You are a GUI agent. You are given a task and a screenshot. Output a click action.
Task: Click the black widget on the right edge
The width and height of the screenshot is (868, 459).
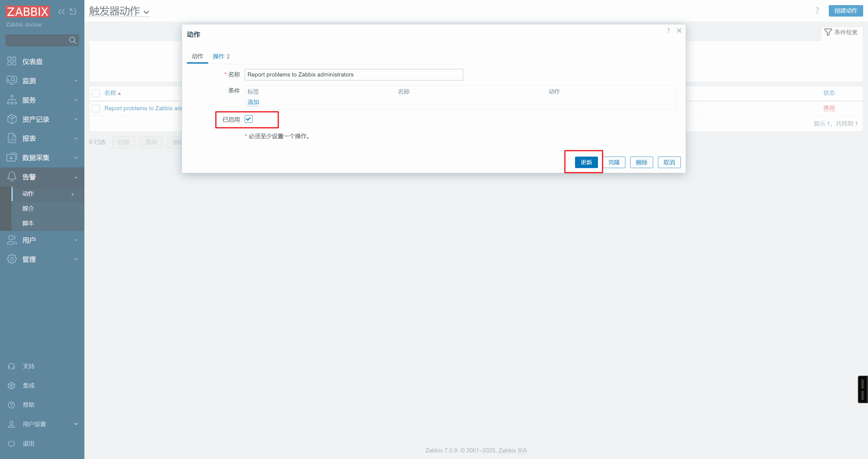(x=863, y=389)
